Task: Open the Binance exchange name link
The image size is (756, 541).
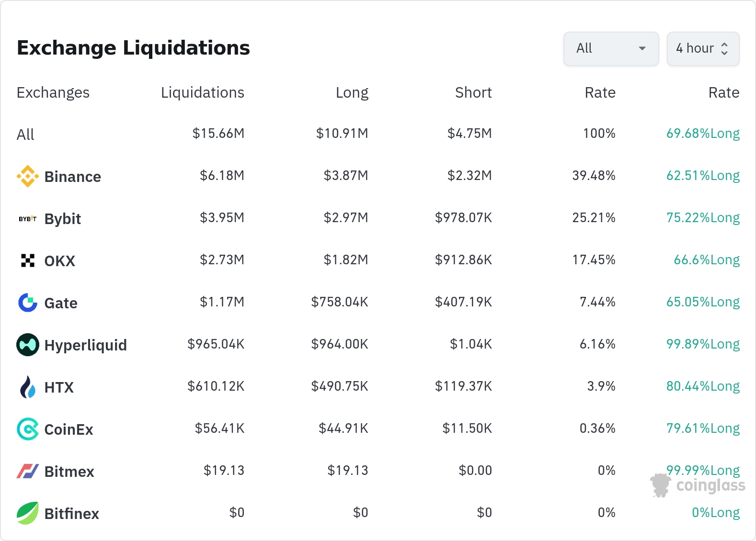Action: [72, 177]
